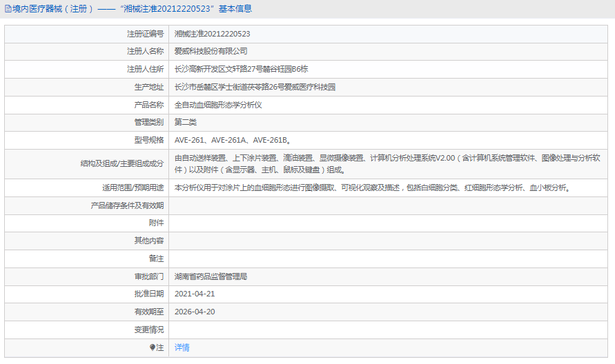Click management category value 第二类
The height and width of the screenshot is (364, 615).
(x=186, y=122)
